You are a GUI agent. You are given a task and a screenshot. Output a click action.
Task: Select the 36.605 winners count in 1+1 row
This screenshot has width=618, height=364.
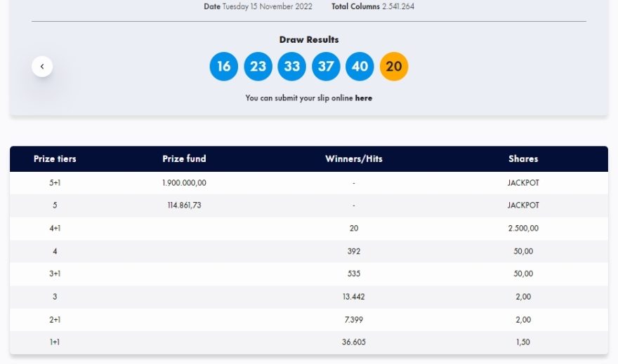coord(353,342)
